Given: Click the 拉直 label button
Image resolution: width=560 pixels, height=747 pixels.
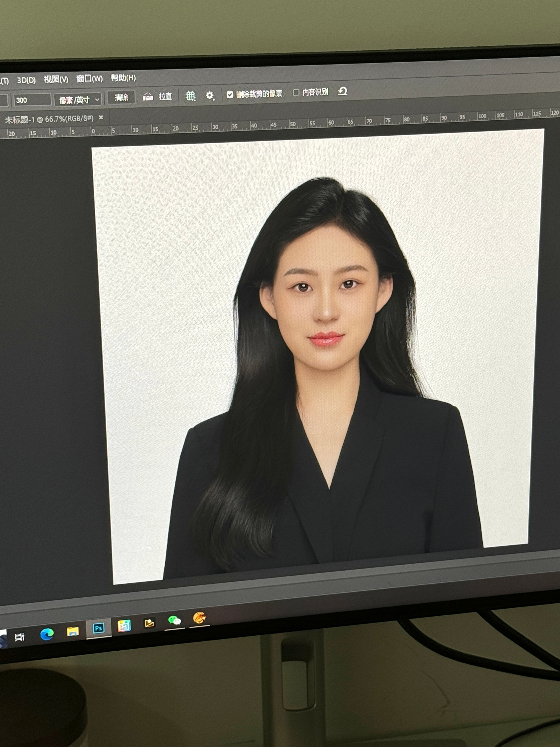Looking at the screenshot, I should [165, 97].
